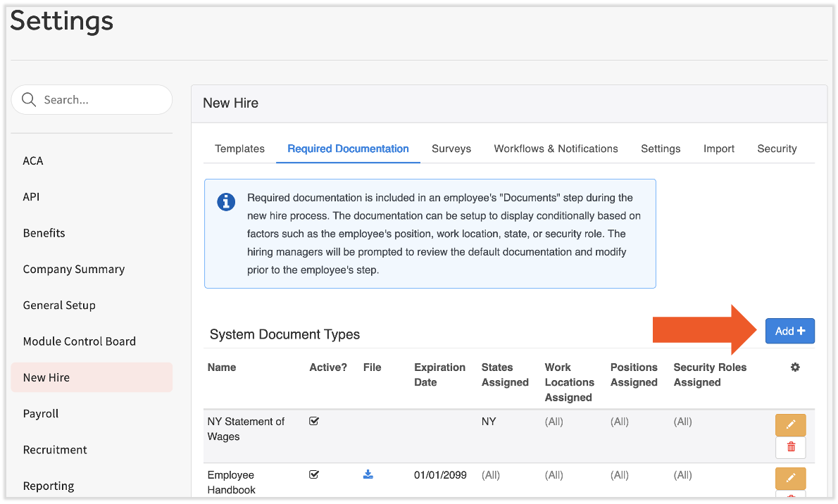This screenshot has height=504, width=838.
Task: Open the Security tab
Action: pos(777,149)
